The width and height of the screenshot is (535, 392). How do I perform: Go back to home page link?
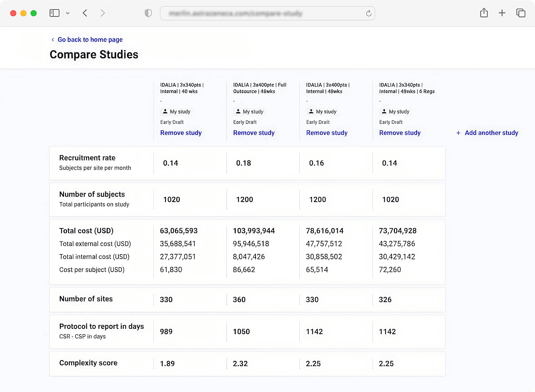pos(90,39)
